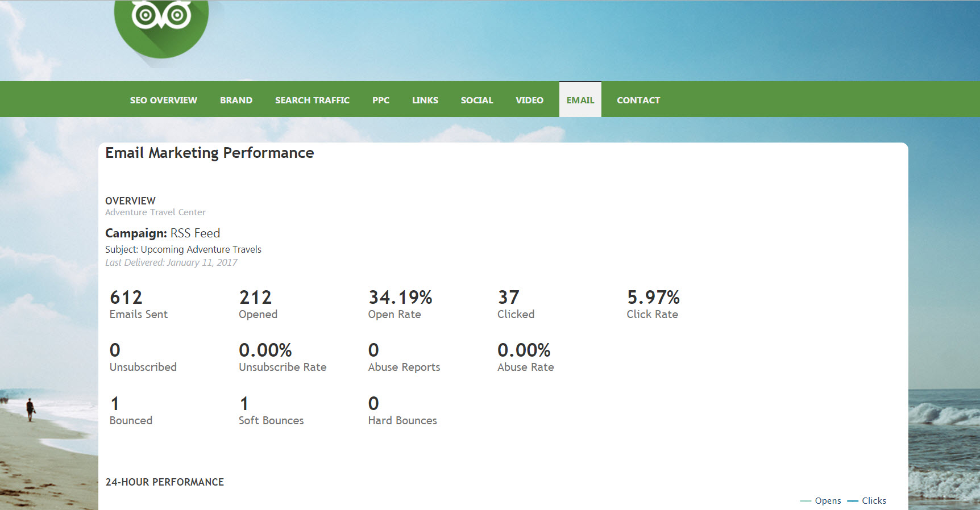Click the 5.97% Click Rate value

(x=653, y=298)
